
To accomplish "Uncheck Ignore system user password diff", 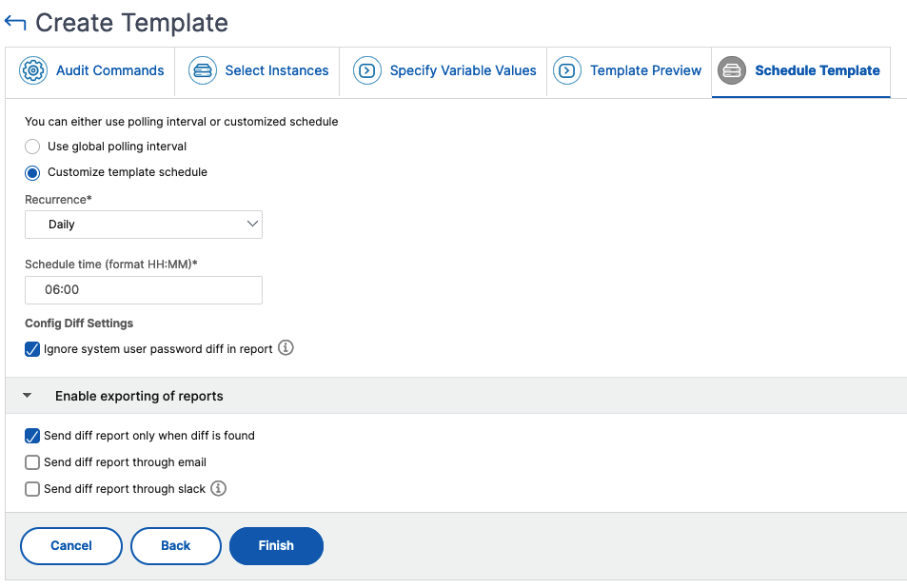I will (x=32, y=349).
